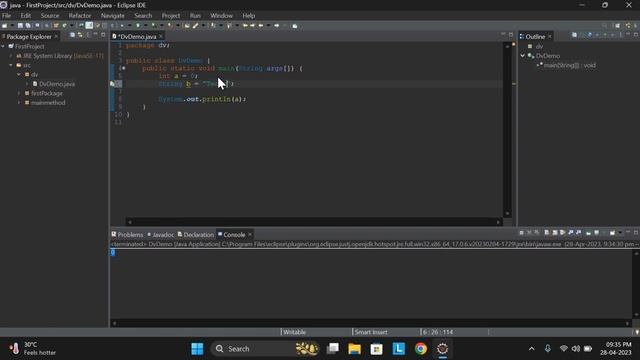Image resolution: width=640 pixels, height=360 pixels.
Task: Clear the Console output
Action: pos(547,233)
